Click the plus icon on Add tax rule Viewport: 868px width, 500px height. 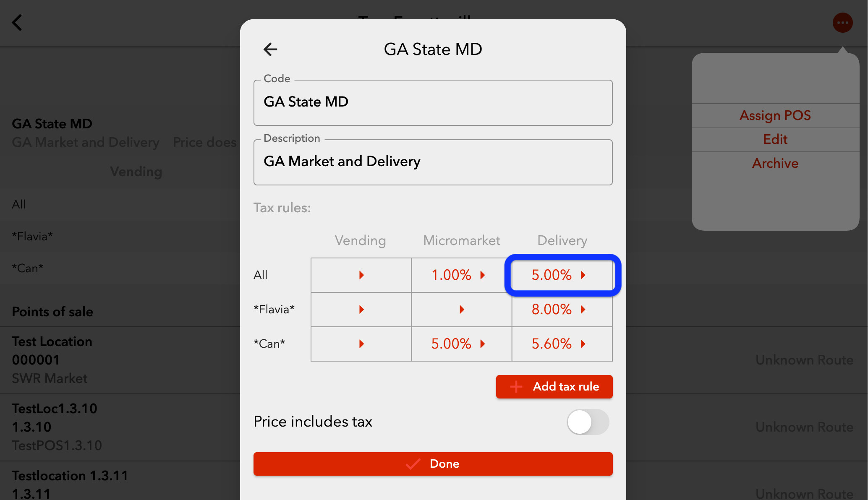pos(516,386)
